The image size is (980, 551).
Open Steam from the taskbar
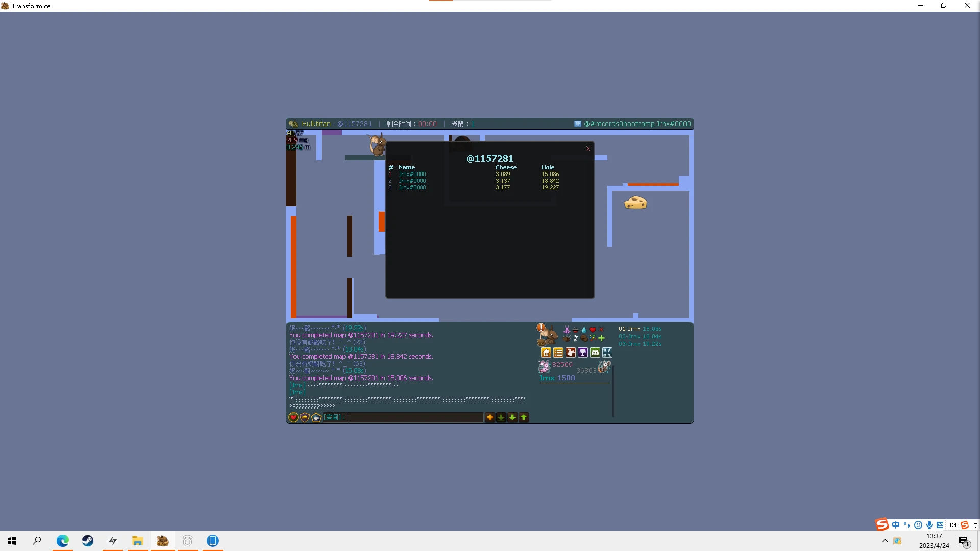(x=87, y=541)
